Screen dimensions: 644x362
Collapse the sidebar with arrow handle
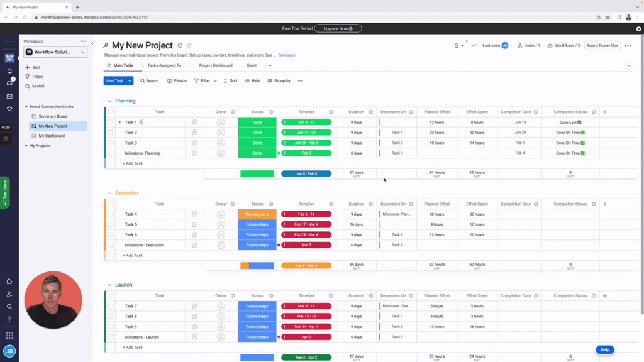pyautogui.click(x=92, y=43)
